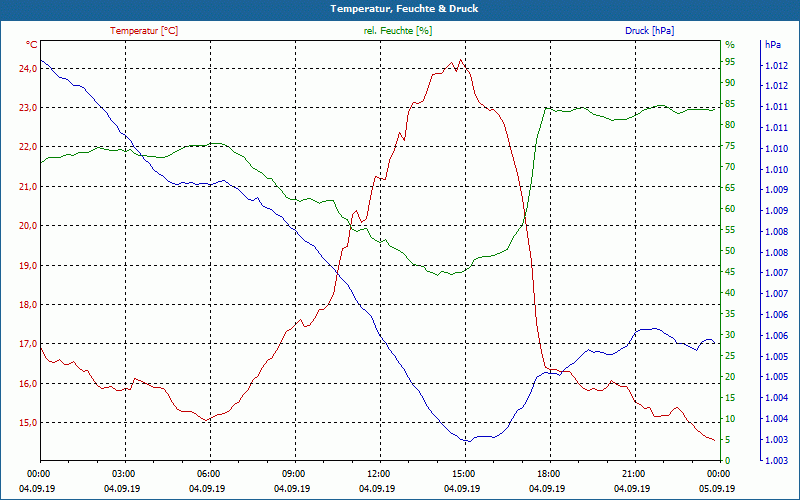800x500 pixels.
Task: Click the red '°C' axis unit label
Action: click(x=31, y=45)
